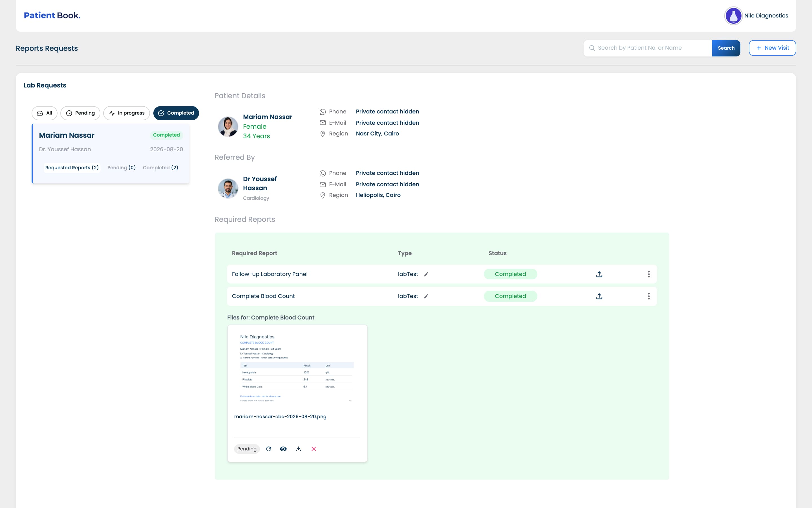
Task: Upload file for Complete Blood Count
Action: click(x=599, y=296)
